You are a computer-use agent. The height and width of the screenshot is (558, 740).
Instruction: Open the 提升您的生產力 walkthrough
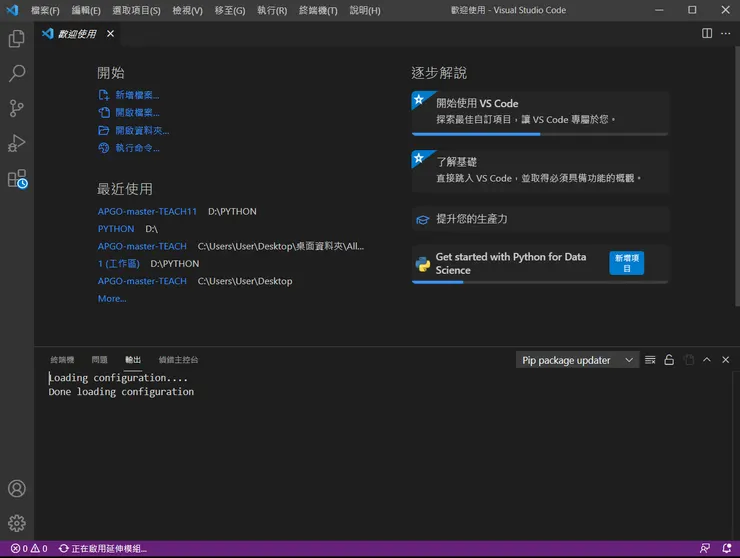pyautogui.click(x=540, y=219)
